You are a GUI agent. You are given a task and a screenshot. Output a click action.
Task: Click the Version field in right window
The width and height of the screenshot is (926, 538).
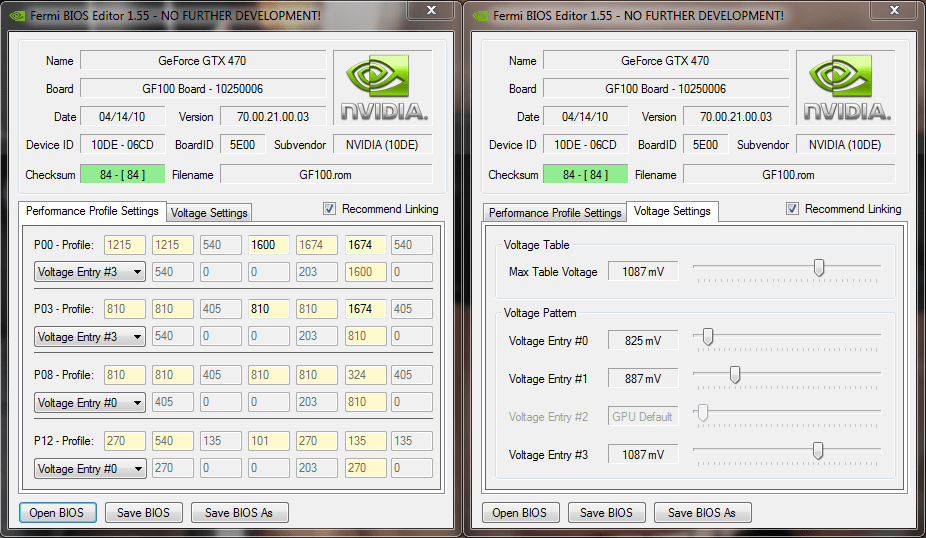click(736, 116)
